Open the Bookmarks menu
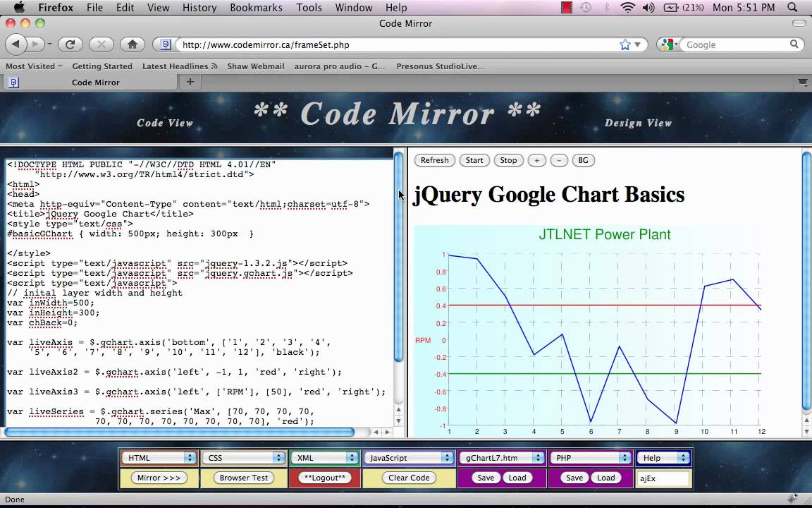The image size is (812, 508). 256,7
